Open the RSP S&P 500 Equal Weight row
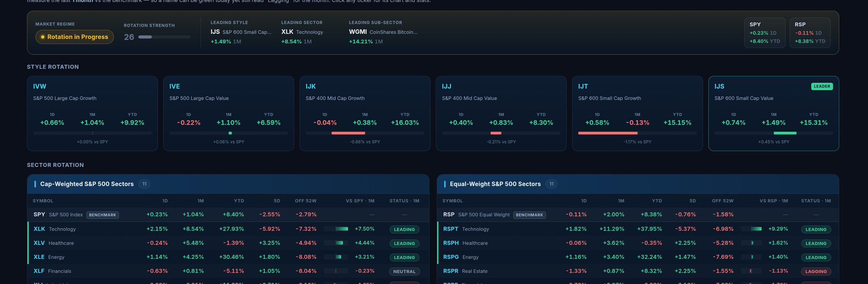Screen dimensions: 868x284 [638, 215]
